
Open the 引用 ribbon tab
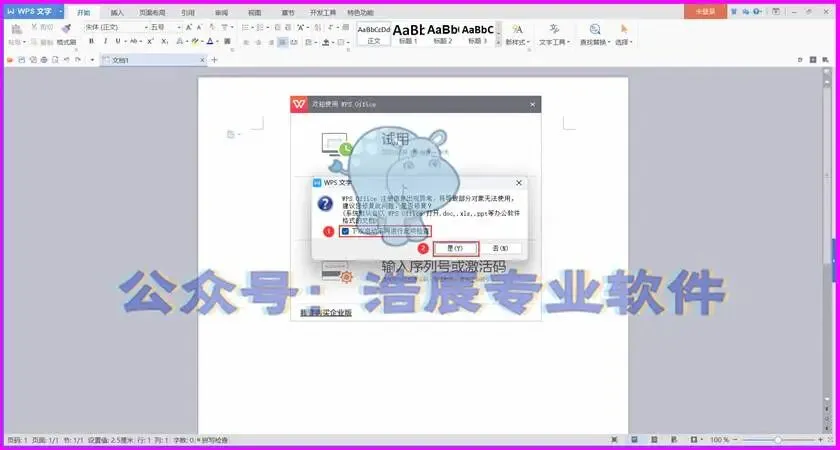coord(188,12)
